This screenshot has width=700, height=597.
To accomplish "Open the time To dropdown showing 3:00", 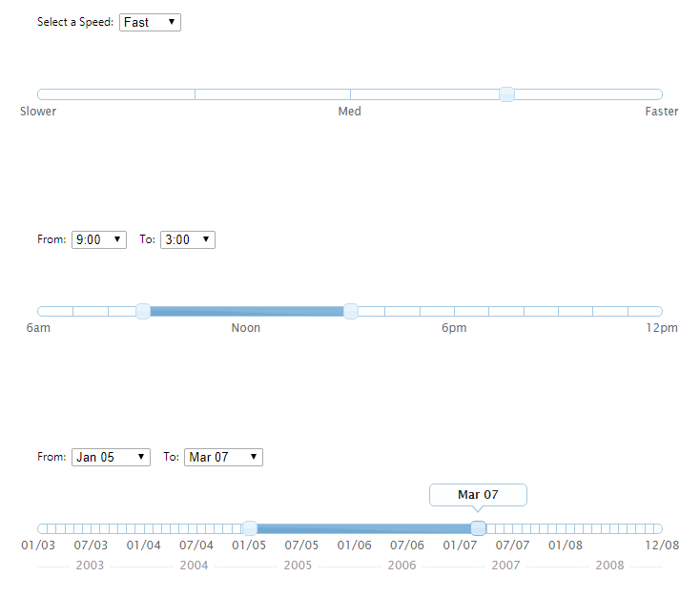I will tap(188, 239).
